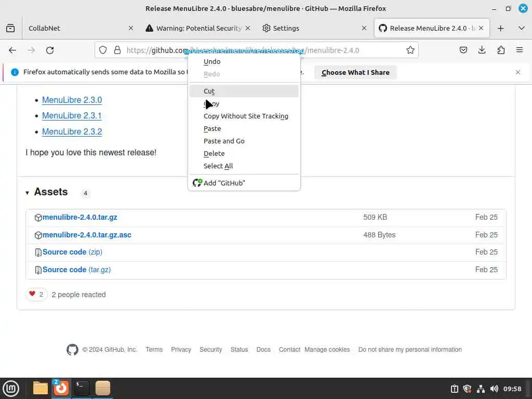Open the MenuLibre 2.3.0 link
This screenshot has width=532, height=399.
[x=72, y=100]
